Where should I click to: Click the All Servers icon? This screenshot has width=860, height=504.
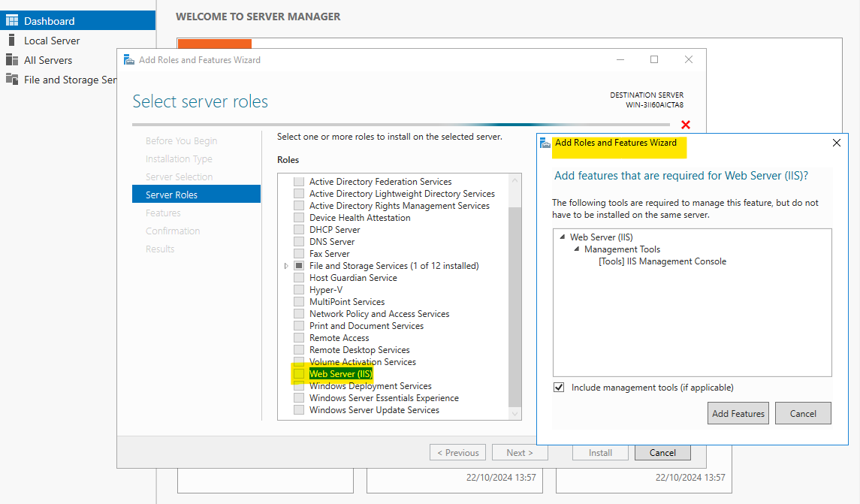(12, 60)
